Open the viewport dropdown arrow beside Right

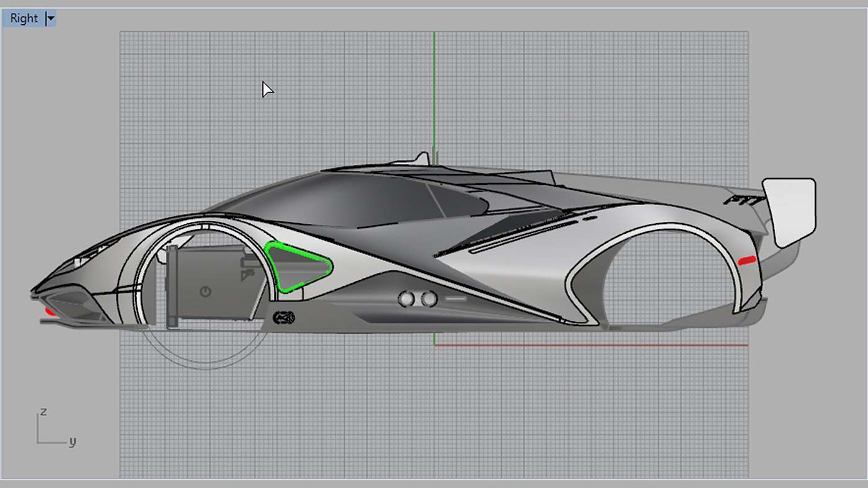tap(51, 19)
